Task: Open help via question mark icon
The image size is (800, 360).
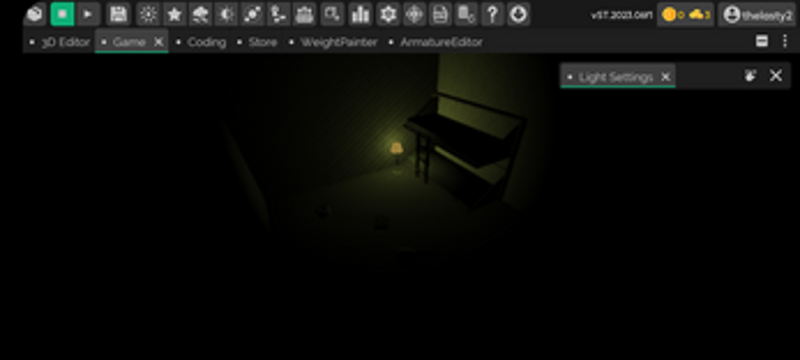Action: coord(492,14)
